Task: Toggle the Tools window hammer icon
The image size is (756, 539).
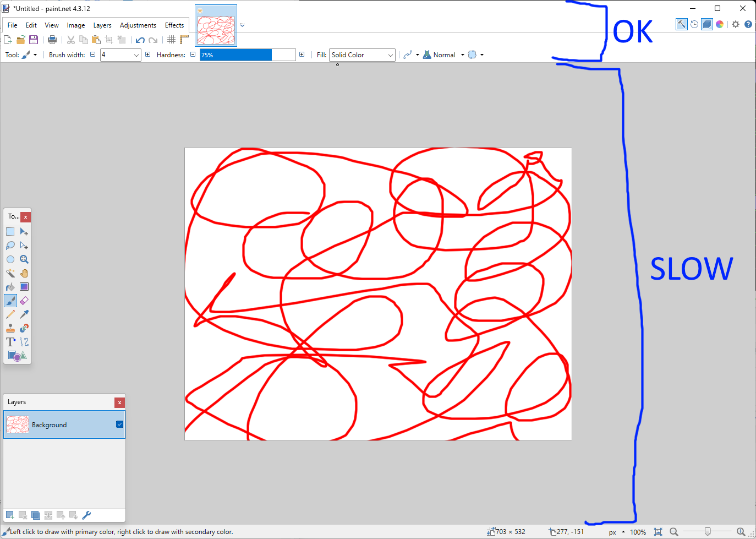Action: click(682, 24)
